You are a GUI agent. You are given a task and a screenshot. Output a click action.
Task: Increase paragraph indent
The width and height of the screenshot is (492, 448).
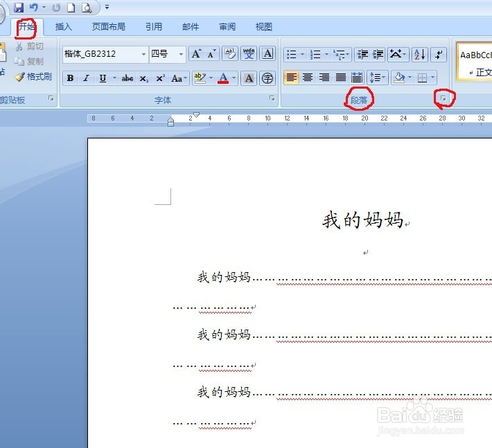coord(378,54)
